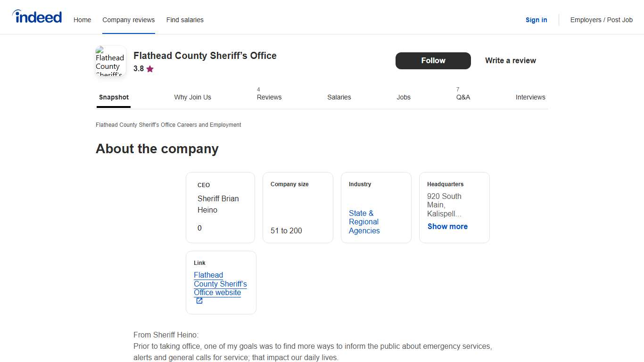
Task: Switch to the Salaries tab
Action: pyautogui.click(x=339, y=97)
